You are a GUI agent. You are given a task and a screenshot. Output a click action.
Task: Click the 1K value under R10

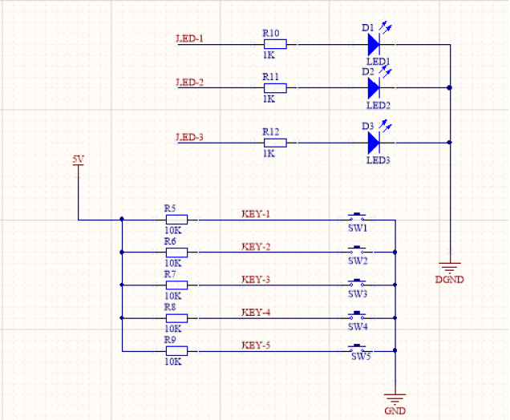coord(269,55)
